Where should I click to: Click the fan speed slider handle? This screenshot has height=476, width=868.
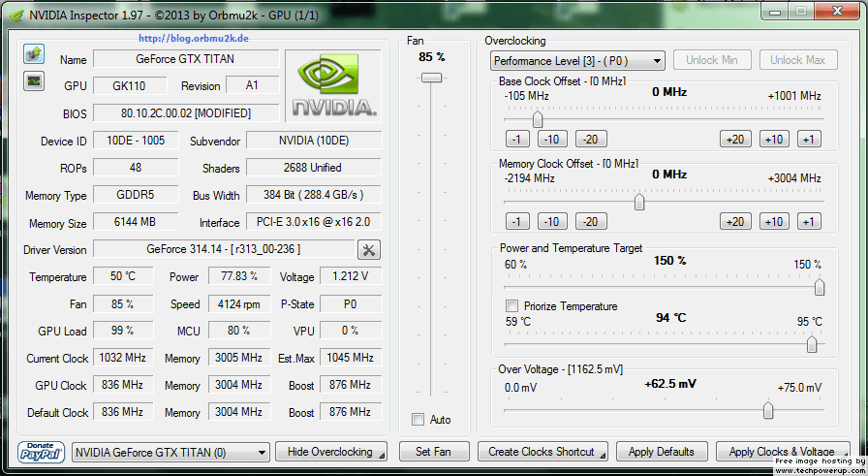click(x=431, y=78)
